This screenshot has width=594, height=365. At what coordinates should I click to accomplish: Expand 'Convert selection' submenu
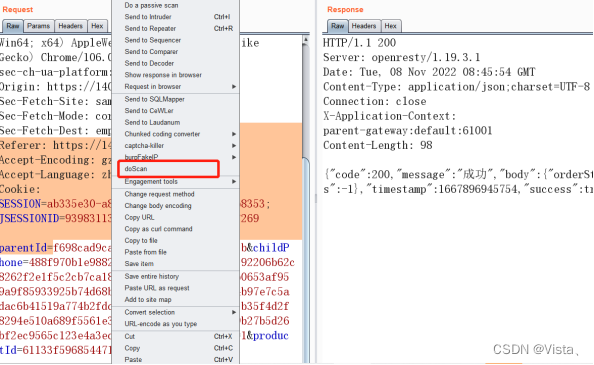(x=176, y=312)
